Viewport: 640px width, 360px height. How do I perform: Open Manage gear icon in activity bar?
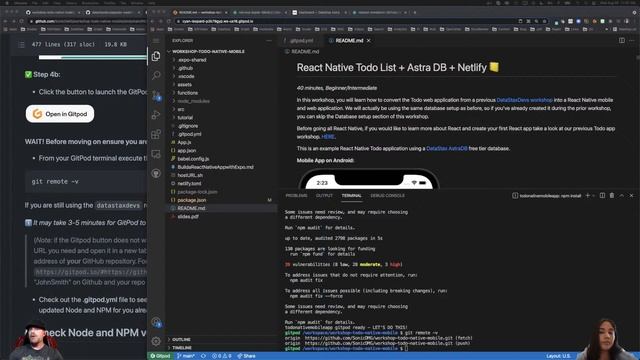pyautogui.click(x=156, y=341)
